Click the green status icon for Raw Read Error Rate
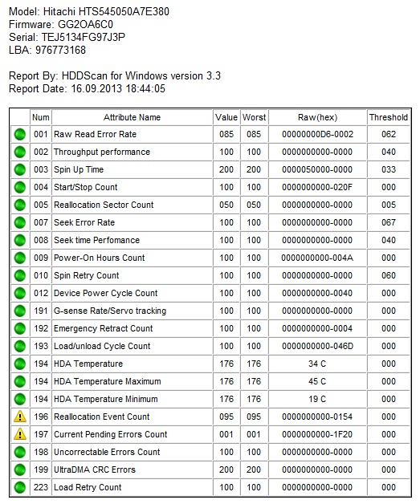This screenshot has width=420, height=504. 20,134
